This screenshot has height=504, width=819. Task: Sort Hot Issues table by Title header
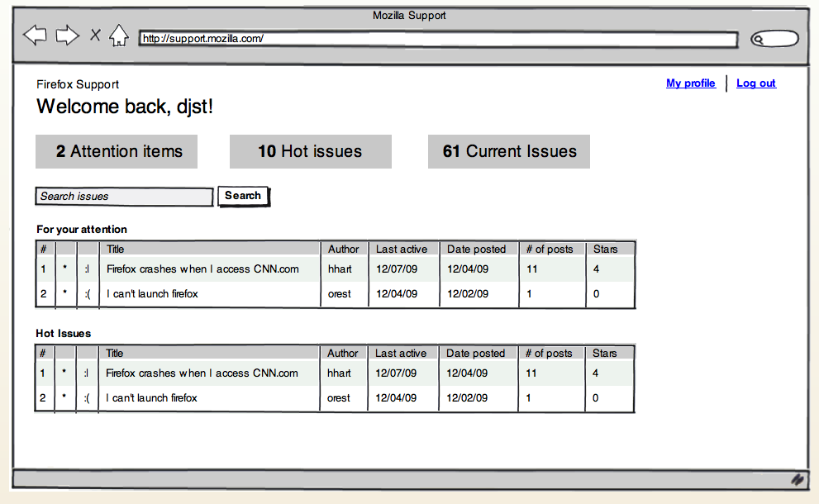tap(114, 353)
